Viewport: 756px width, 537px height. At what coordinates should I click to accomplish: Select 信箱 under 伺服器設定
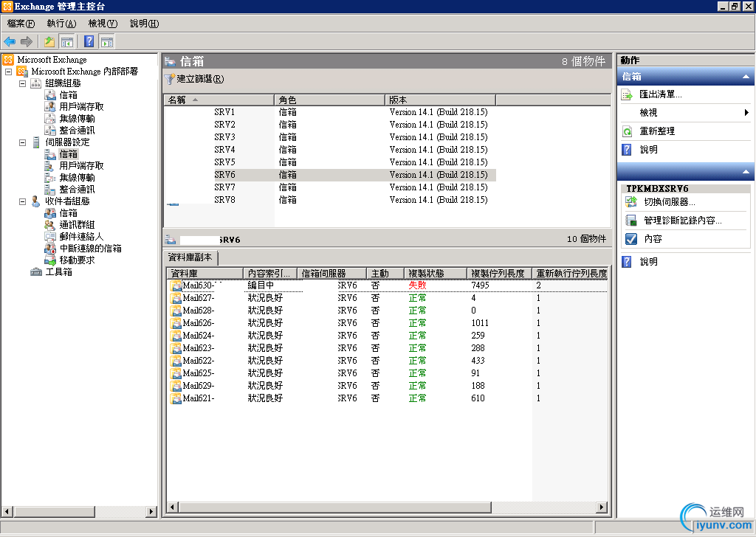click(x=68, y=154)
